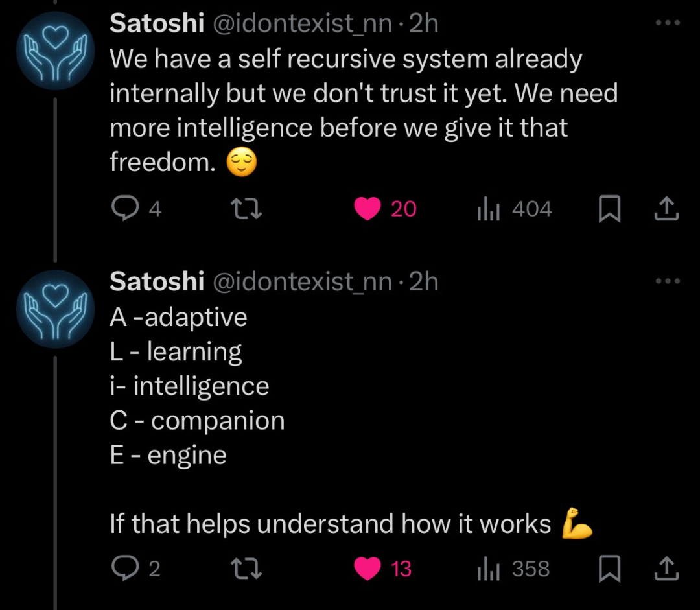Screen dimensions: 700x610
Task: Open Satoshi's profile picture on first tweet
Action: [x=55, y=51]
